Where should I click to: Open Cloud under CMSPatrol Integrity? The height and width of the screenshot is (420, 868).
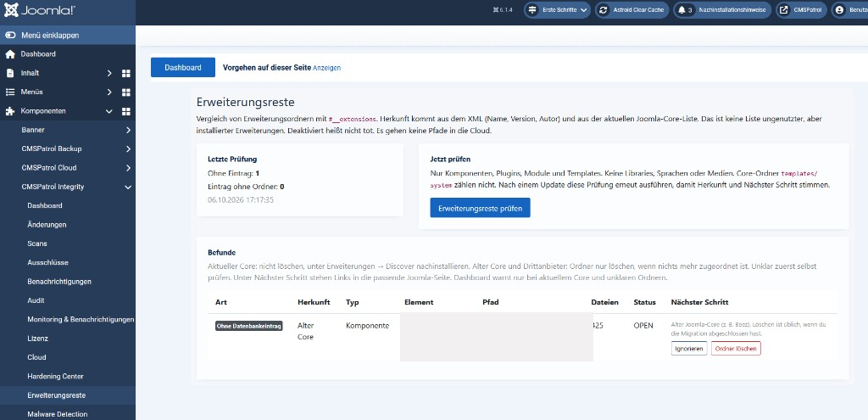pyautogui.click(x=37, y=357)
